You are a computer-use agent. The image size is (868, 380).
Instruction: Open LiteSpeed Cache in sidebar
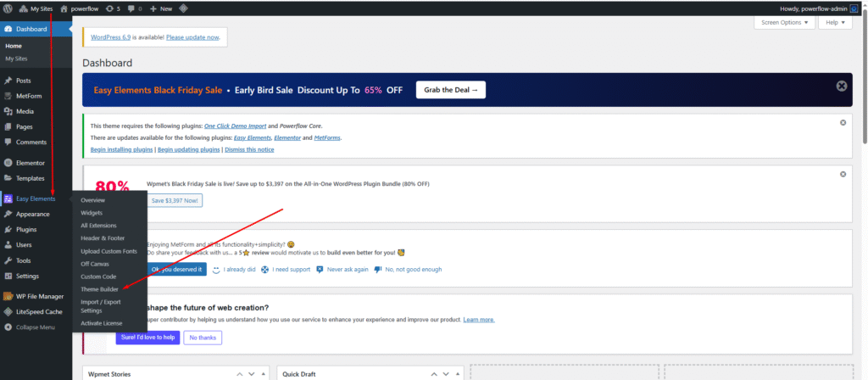(x=38, y=311)
